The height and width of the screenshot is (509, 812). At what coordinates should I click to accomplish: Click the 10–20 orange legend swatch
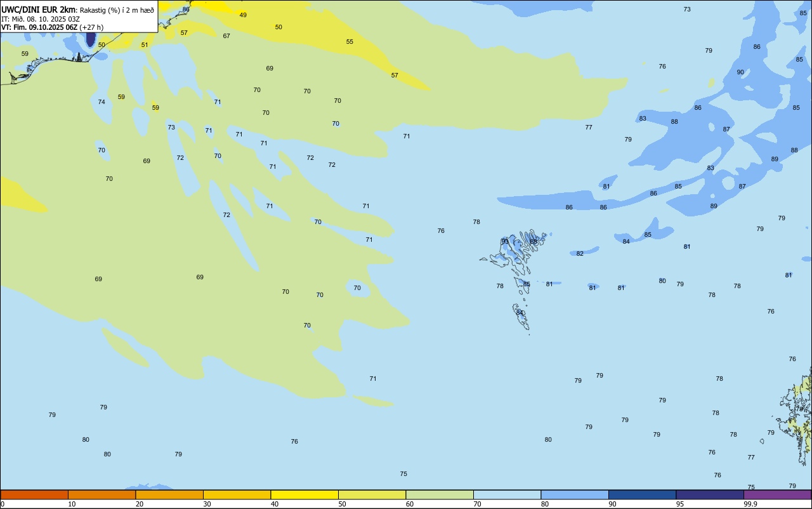tap(101, 494)
